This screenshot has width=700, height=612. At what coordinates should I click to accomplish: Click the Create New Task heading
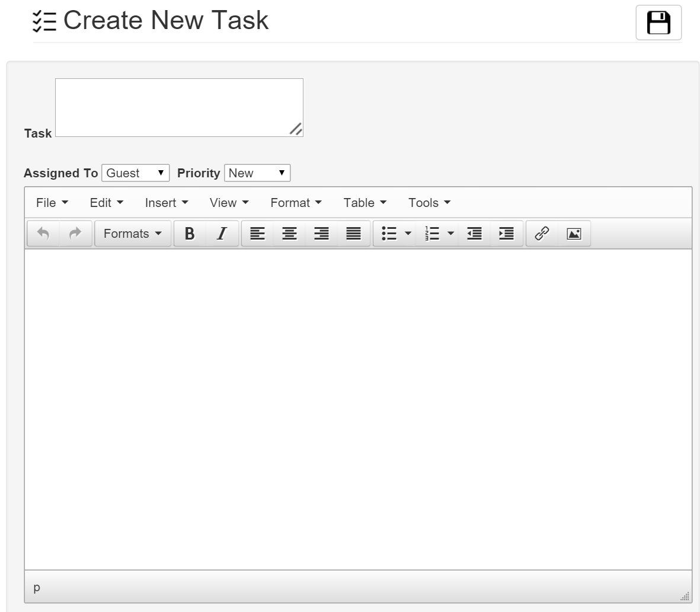(165, 20)
